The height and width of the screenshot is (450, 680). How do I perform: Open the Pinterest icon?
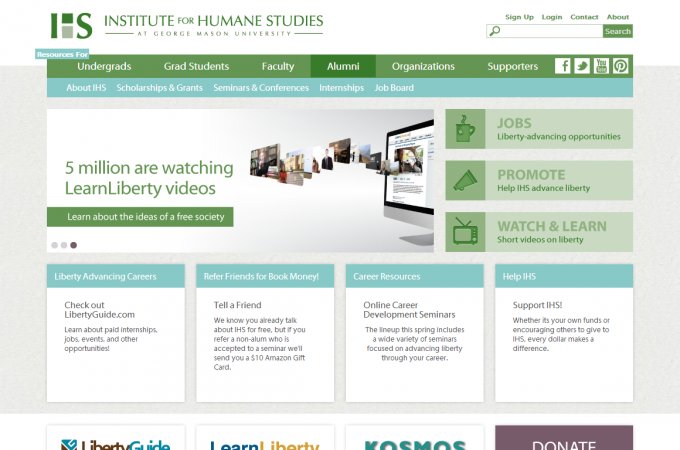tap(621, 66)
